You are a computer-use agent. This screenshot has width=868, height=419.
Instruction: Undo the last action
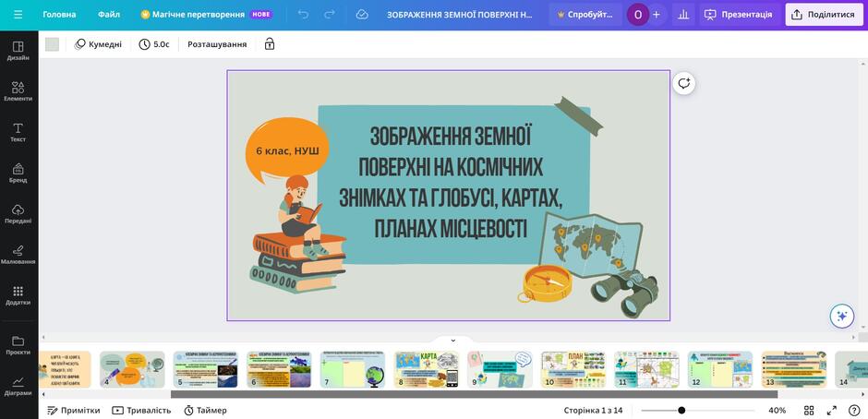[304, 15]
